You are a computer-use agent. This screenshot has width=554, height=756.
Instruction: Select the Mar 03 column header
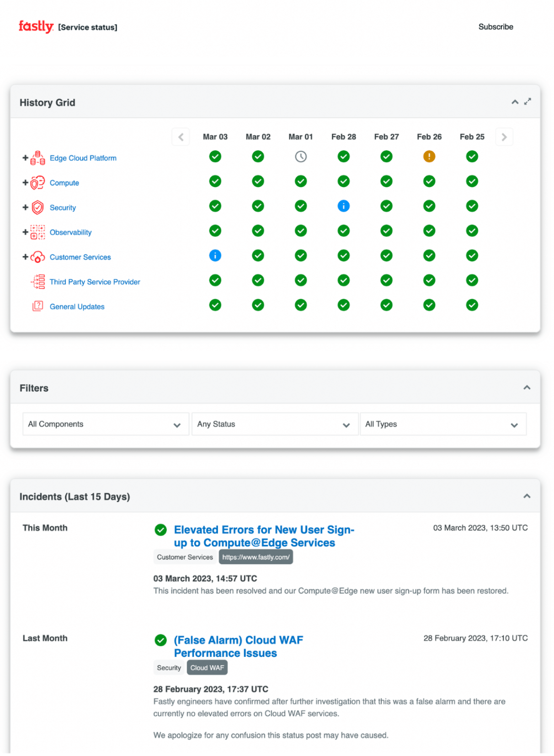(x=215, y=137)
